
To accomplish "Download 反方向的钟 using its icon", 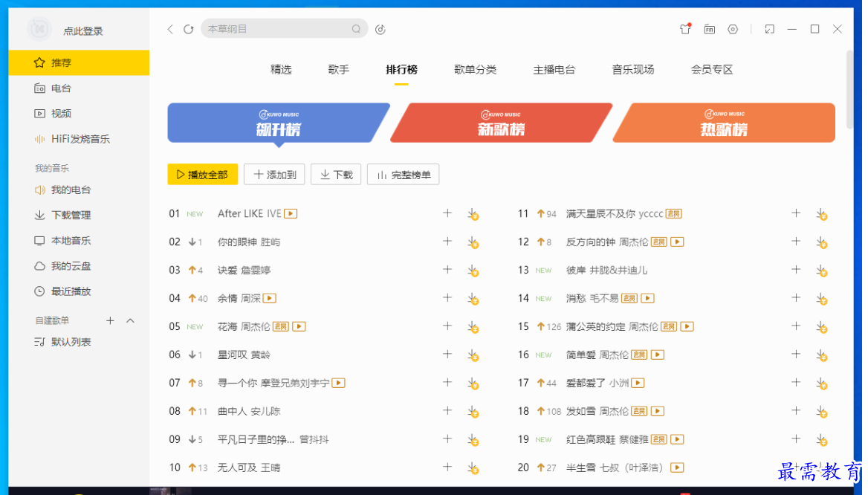I will pos(822,242).
